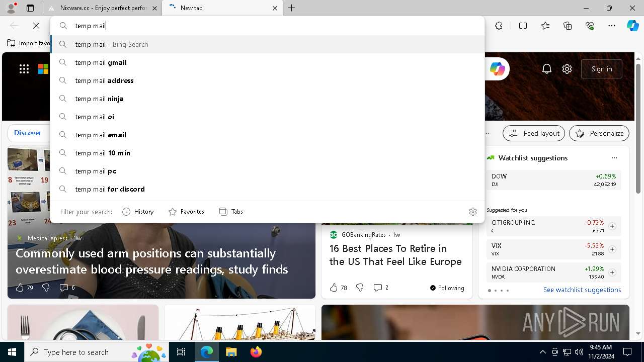Open the Edge profile icon

[x=11, y=8]
